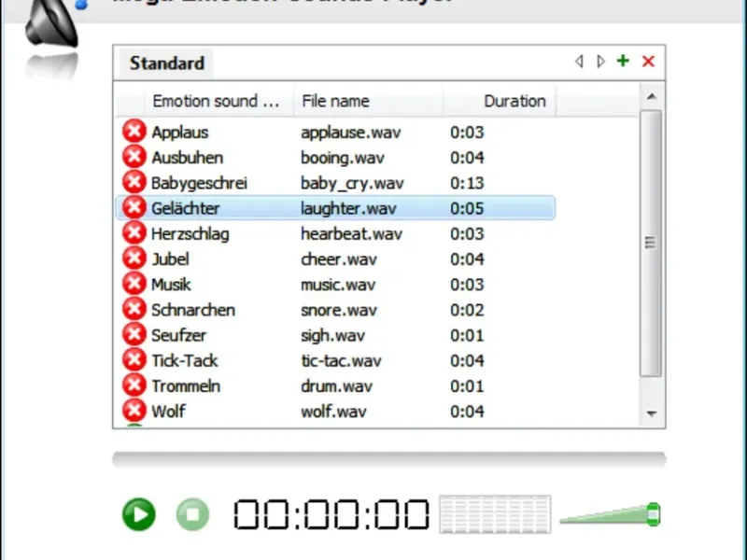The width and height of the screenshot is (747, 560).
Task: Click the red X icon beside Tick-Tack
Action: pos(134,360)
